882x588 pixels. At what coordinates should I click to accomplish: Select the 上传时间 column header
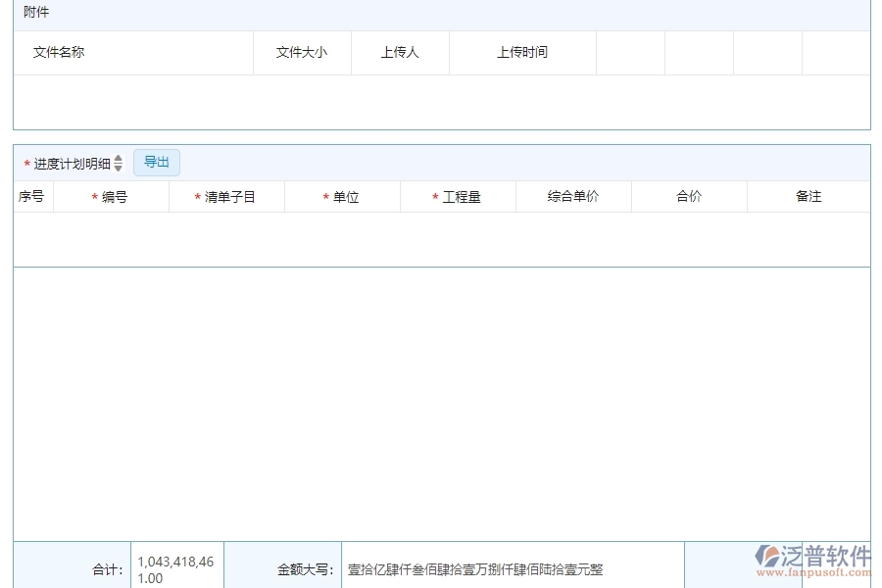522,53
